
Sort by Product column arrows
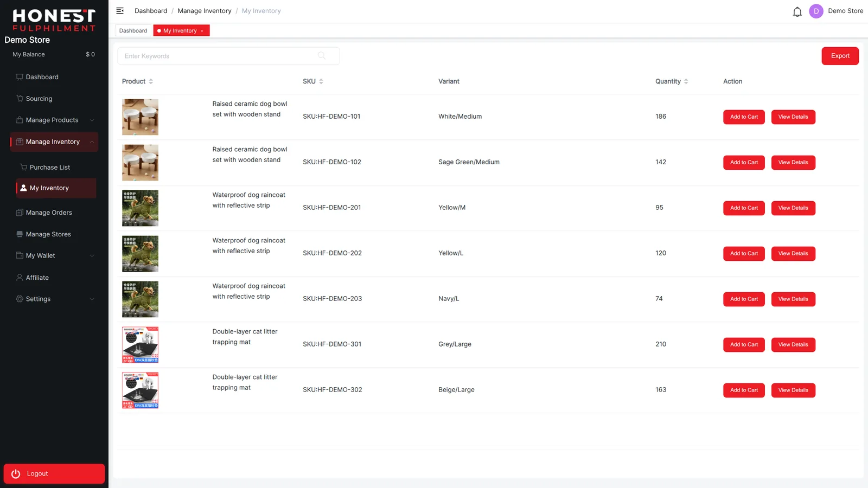[151, 81]
